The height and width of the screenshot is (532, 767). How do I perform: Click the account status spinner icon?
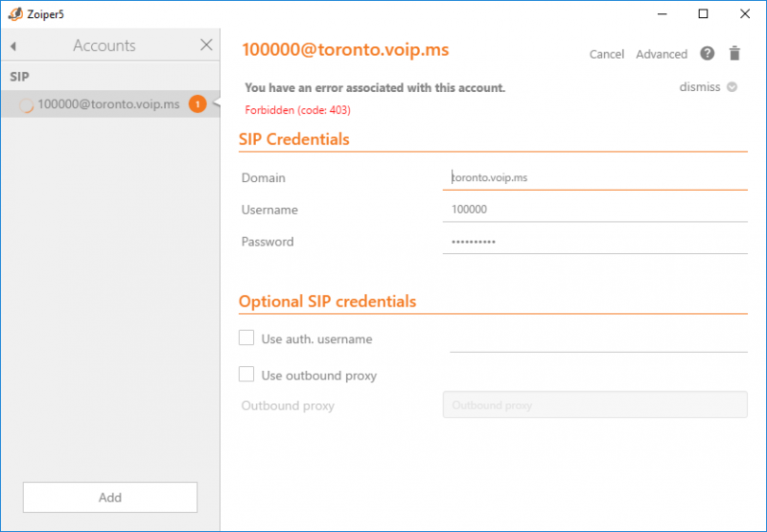[26, 104]
